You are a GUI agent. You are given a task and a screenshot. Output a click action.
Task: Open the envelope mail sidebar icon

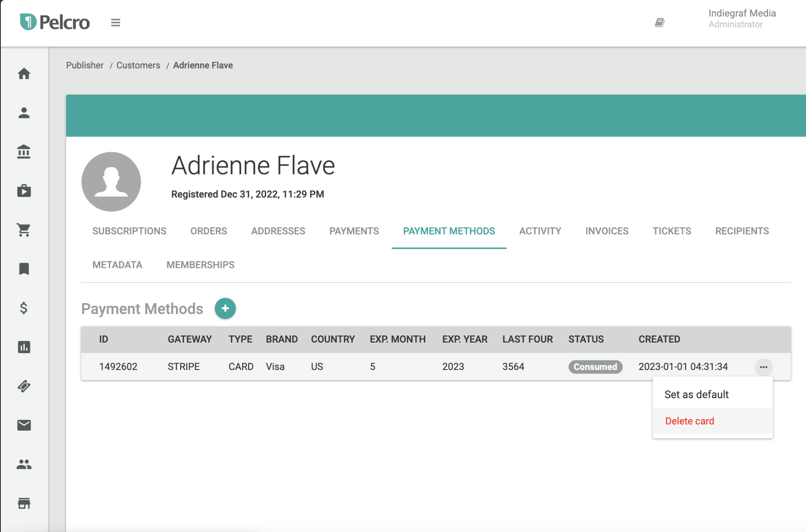coord(24,425)
